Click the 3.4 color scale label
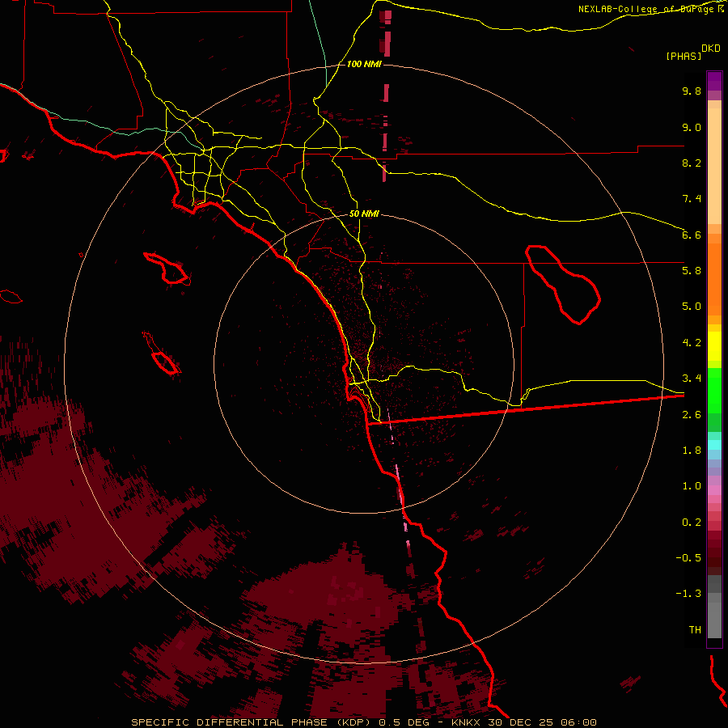Viewport: 728px width, 728px height. 692,379
